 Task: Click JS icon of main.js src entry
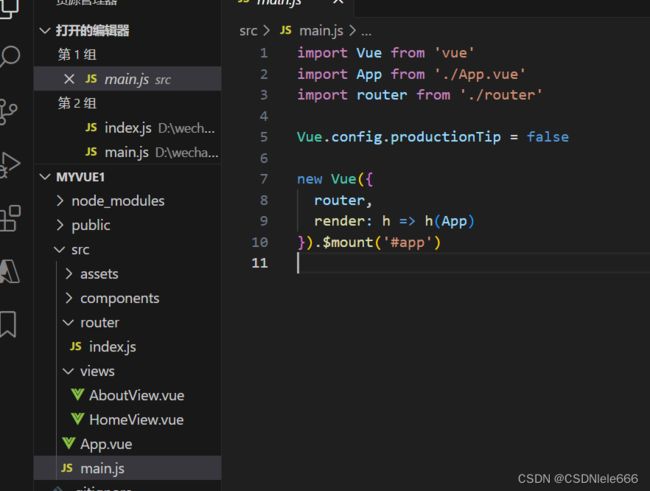(x=91, y=78)
